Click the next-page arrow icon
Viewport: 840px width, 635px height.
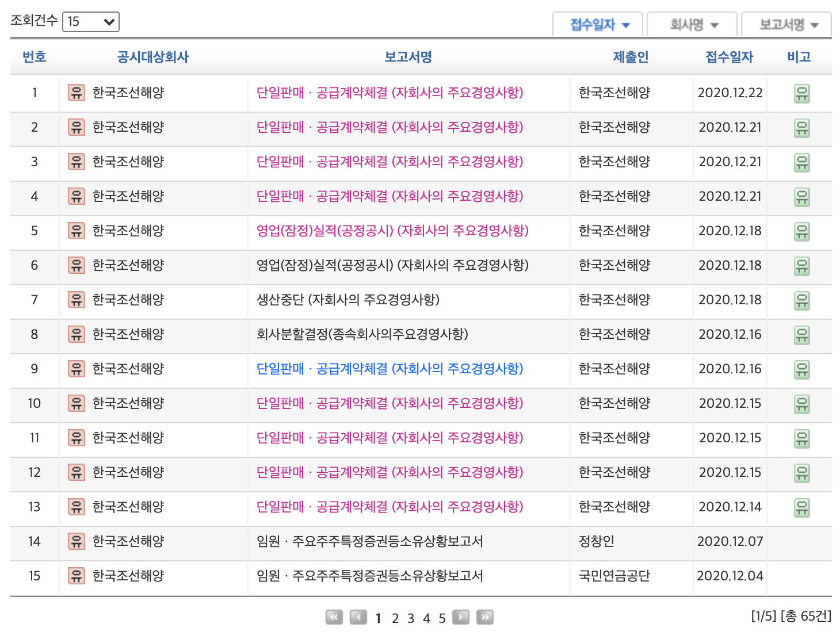[x=460, y=617]
